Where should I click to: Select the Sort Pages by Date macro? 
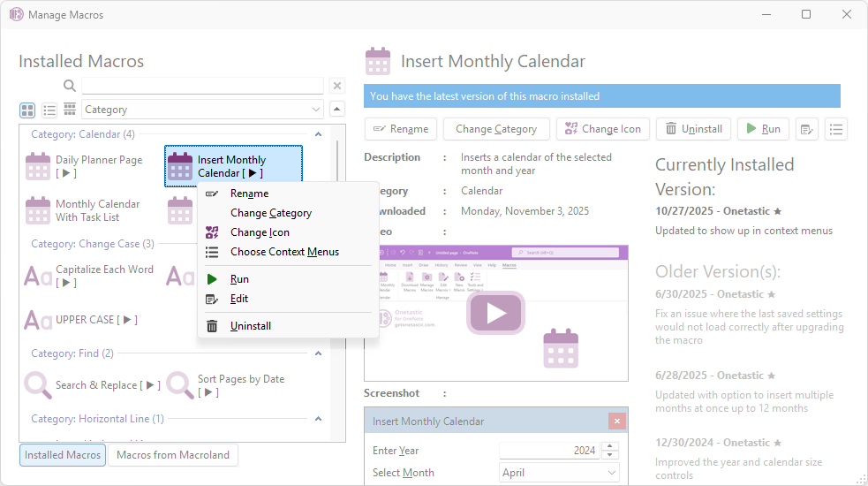232,385
